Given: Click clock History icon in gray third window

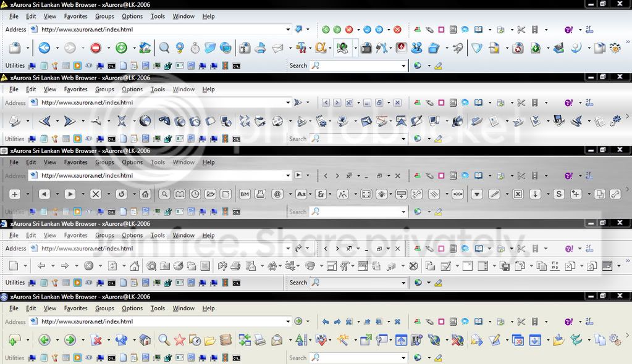Looking at the screenshot, I should 195,194.
